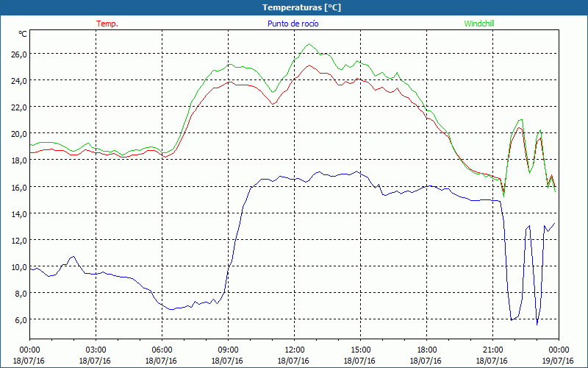Click the 24,0 y-axis value

tap(19, 81)
